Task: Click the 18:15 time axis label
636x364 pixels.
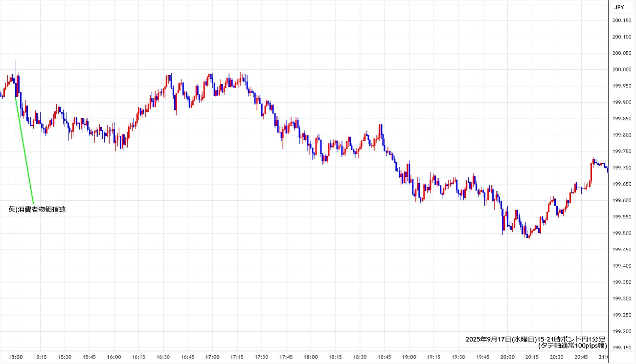Action: point(335,357)
